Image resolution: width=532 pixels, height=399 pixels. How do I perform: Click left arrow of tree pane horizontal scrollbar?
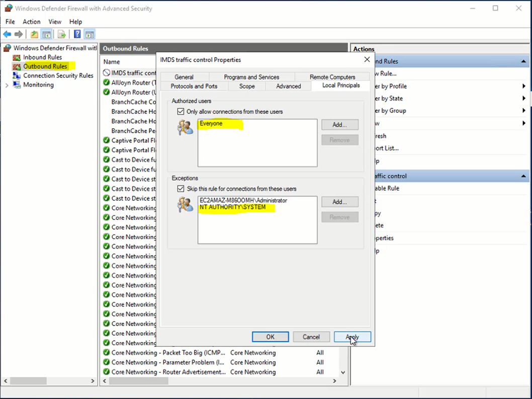click(6, 381)
